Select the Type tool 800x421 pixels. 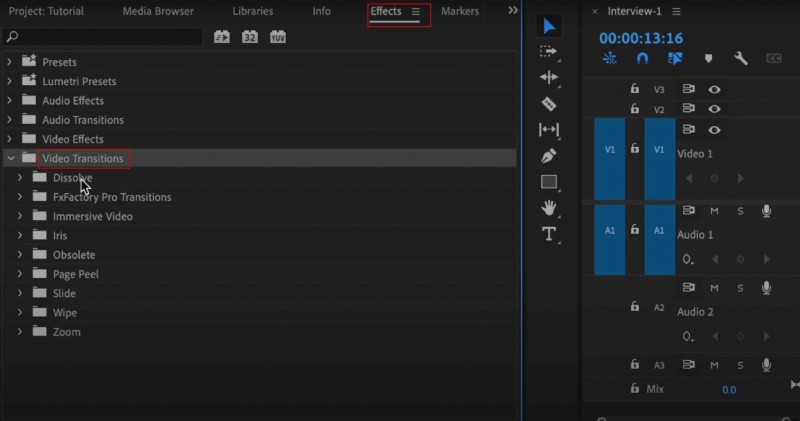[549, 234]
